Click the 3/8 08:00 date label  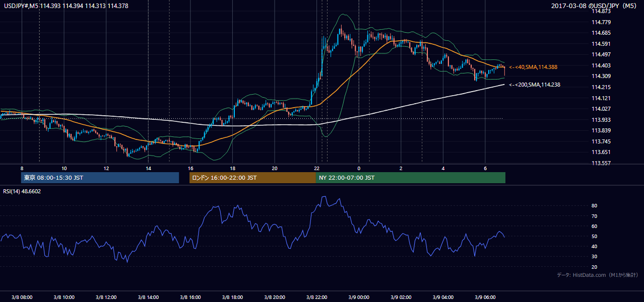pyautogui.click(x=22, y=297)
